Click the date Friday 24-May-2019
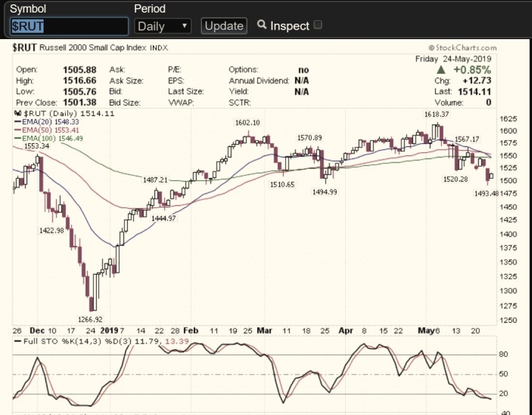Viewport: 532px width, 415px height. (453, 59)
